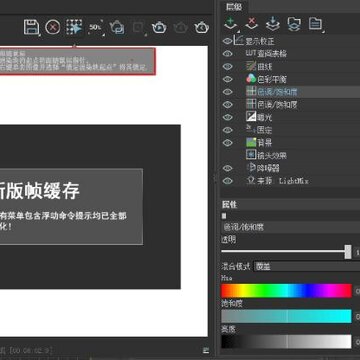The width and height of the screenshot is (360, 360).
Task: Click the greyed region render square icon
Action: (139, 27)
